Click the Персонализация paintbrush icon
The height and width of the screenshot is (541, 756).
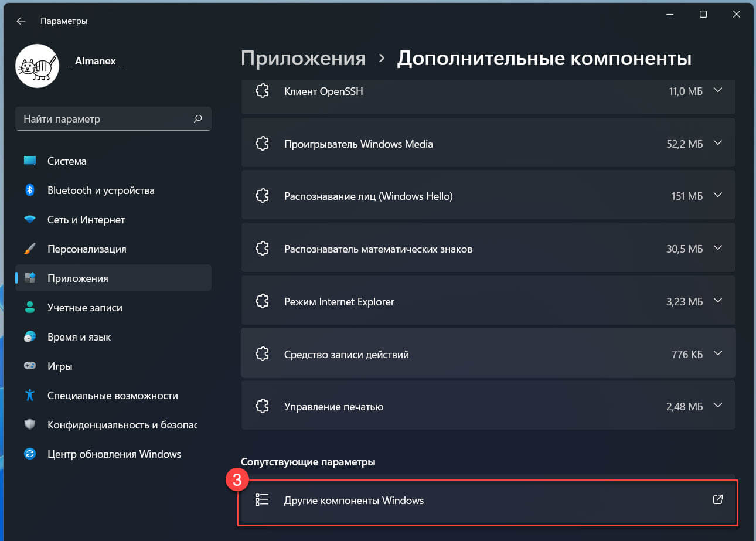coord(30,249)
